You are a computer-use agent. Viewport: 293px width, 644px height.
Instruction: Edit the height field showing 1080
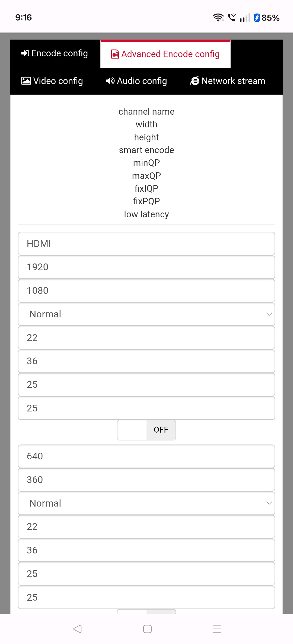click(146, 291)
